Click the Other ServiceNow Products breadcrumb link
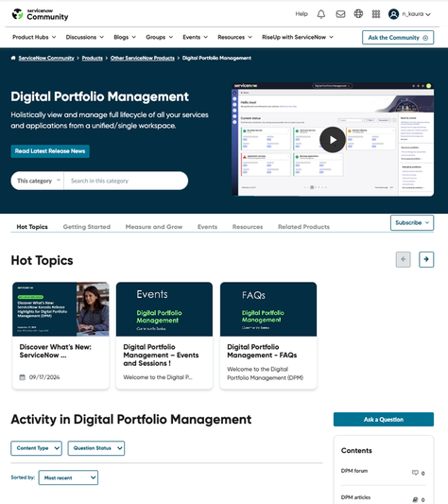 [x=143, y=59]
